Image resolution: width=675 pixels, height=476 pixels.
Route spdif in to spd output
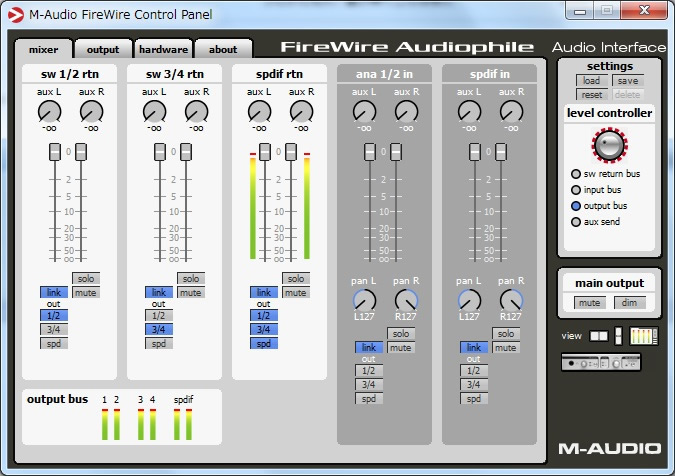(474, 399)
